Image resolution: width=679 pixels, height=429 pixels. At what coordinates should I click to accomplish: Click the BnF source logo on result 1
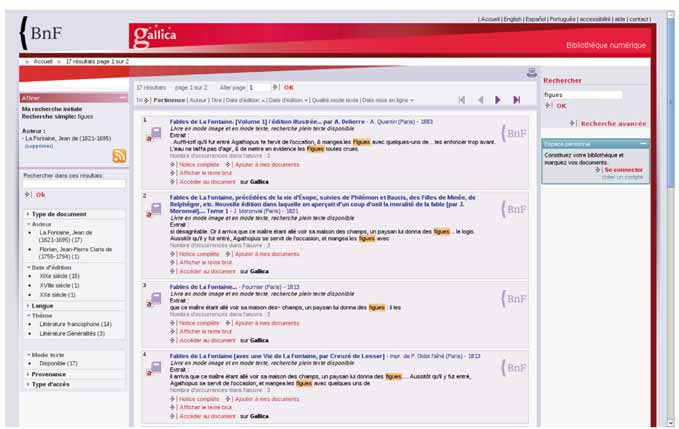click(514, 133)
